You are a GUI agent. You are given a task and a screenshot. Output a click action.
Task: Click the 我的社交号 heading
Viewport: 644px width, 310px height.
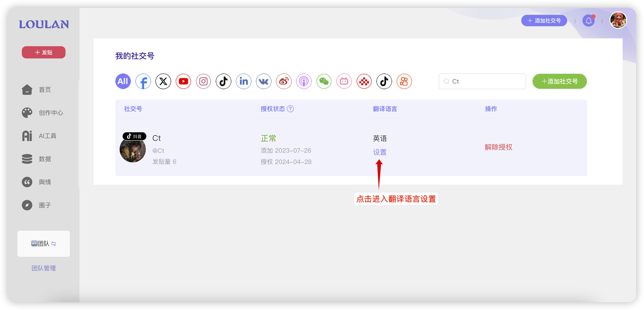(135, 56)
